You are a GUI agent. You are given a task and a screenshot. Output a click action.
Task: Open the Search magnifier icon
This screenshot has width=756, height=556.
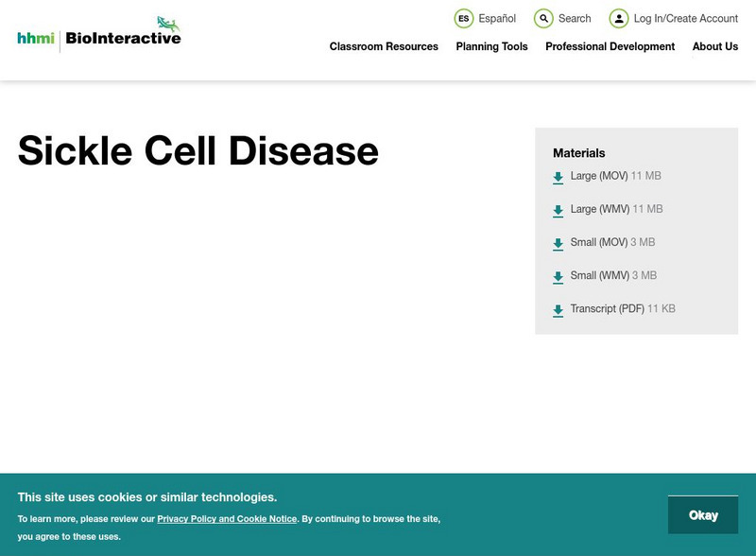543,17
